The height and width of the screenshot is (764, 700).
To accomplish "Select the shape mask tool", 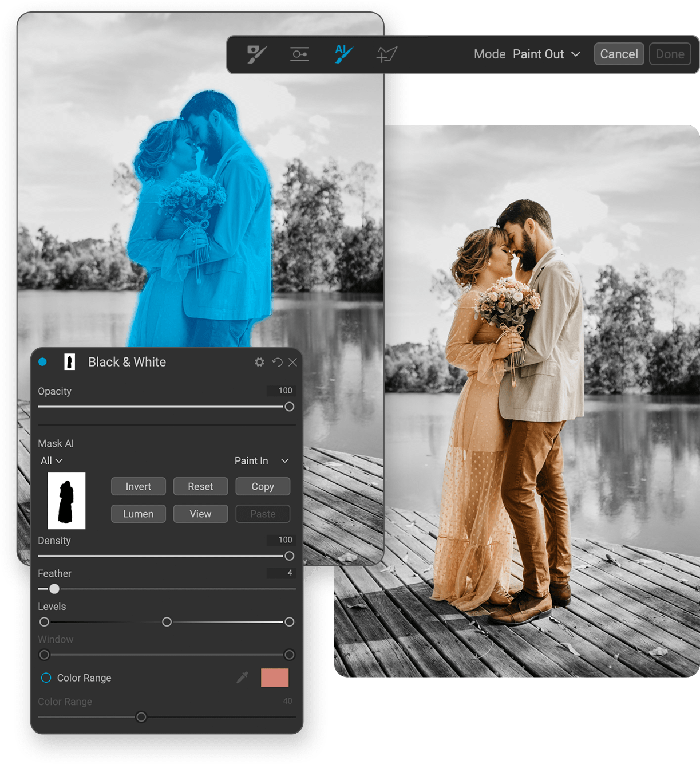I will 386,54.
